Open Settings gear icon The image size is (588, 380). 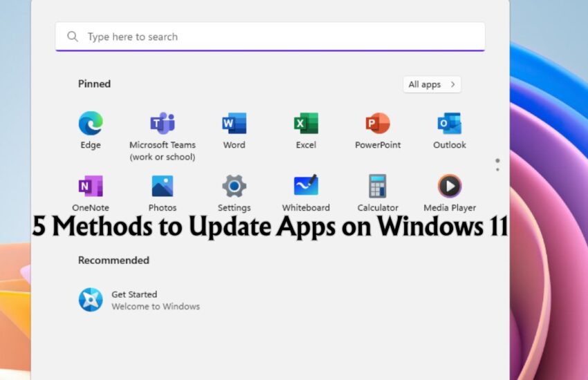click(234, 186)
